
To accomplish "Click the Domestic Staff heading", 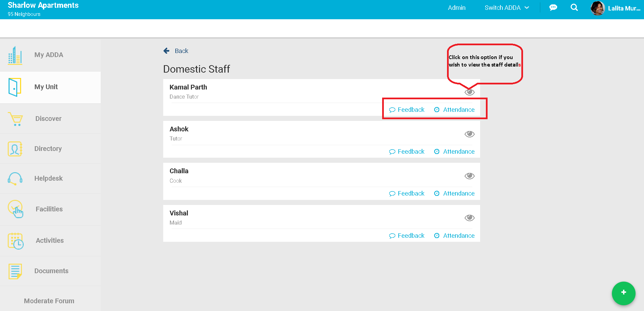I will click(x=197, y=69).
